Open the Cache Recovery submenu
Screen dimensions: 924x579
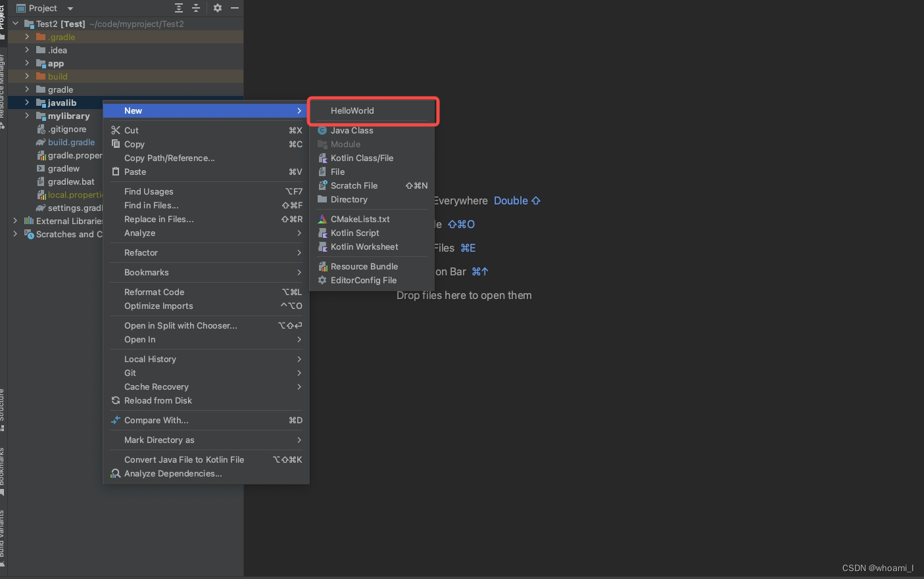207,386
